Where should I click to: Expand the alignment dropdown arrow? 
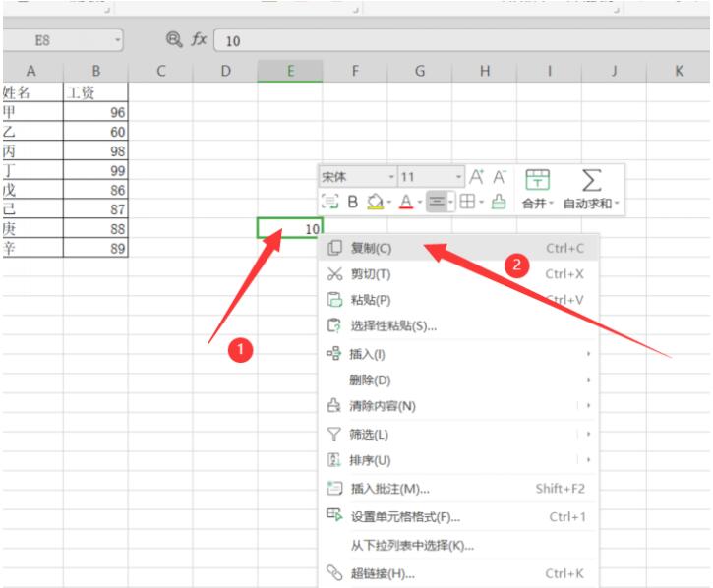coord(450,202)
